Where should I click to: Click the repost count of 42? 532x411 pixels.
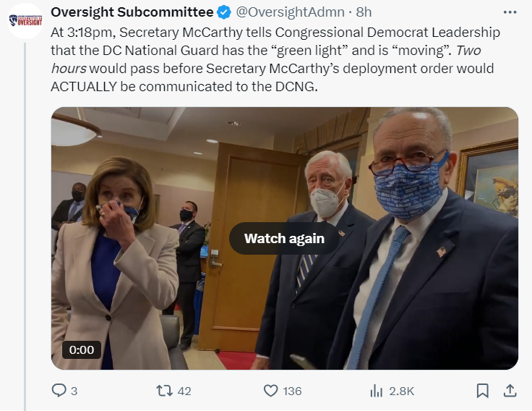coord(184,391)
